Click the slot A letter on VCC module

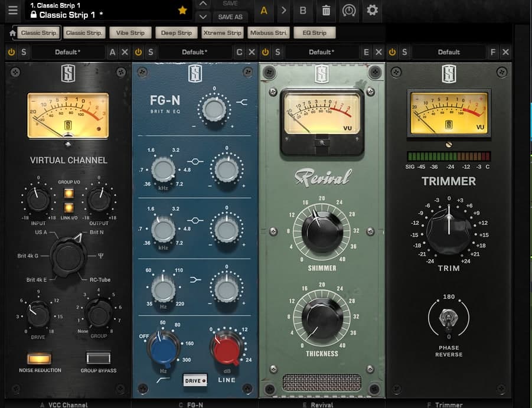[112, 52]
